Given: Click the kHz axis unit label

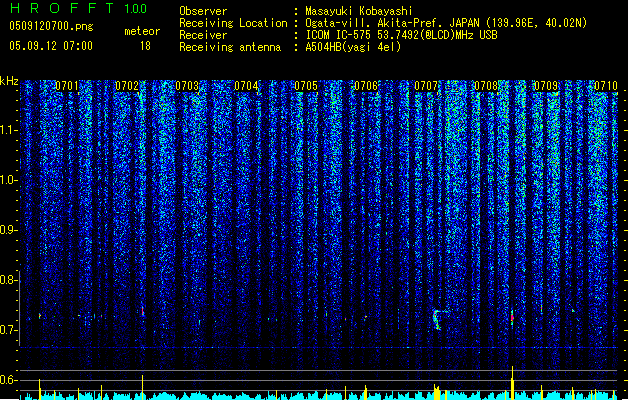Looking at the screenshot, I should [9, 81].
